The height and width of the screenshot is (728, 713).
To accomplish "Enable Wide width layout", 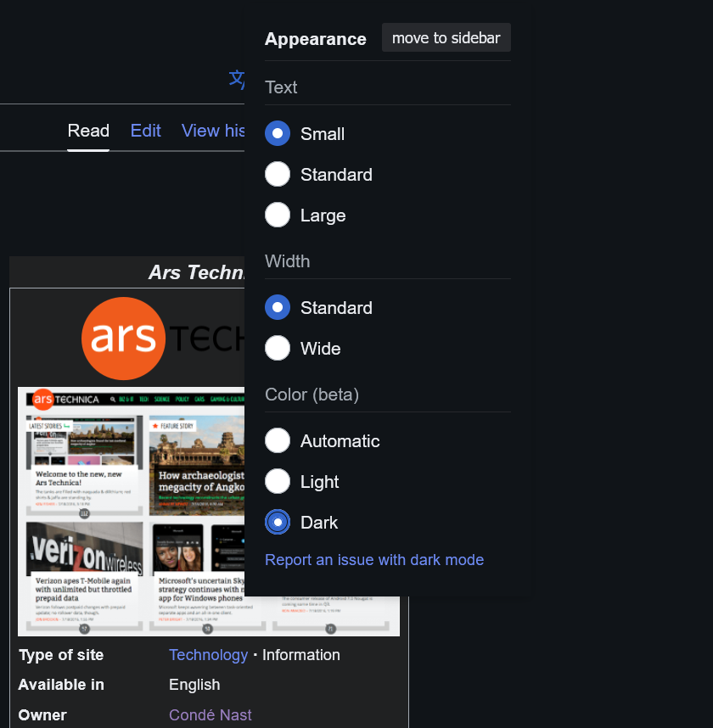I will coord(278,348).
